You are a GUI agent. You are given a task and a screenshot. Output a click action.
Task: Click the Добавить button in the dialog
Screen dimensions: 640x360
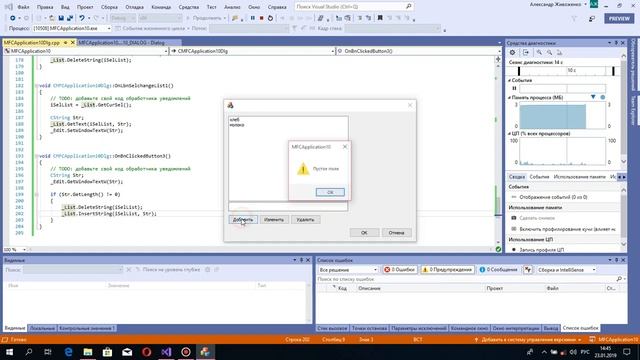[243, 220]
